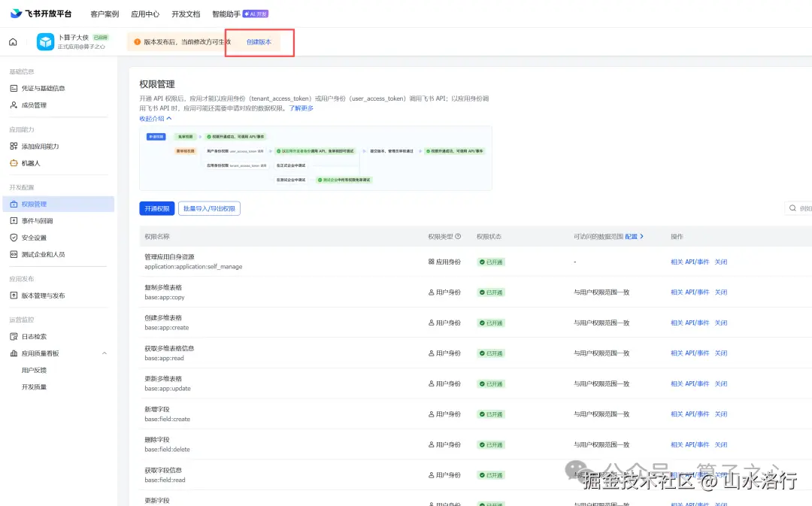Open 日志检索 sidebar icon
Screen dimensions: 812x506
click(14, 337)
